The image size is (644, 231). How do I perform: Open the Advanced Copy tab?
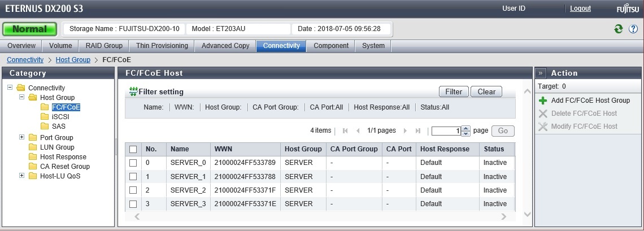(225, 46)
